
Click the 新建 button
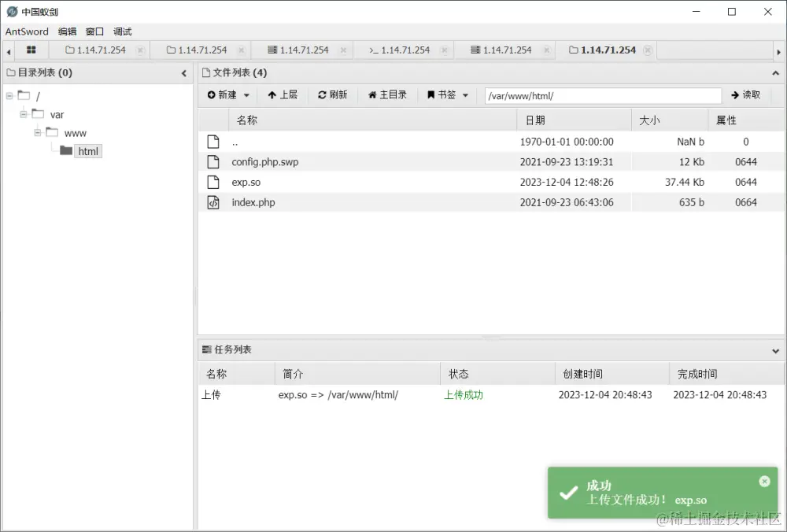222,95
